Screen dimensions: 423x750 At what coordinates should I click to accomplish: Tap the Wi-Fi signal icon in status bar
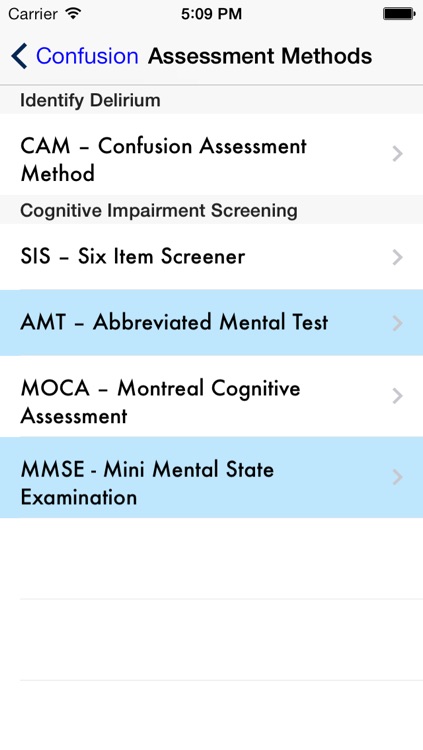coord(73,13)
